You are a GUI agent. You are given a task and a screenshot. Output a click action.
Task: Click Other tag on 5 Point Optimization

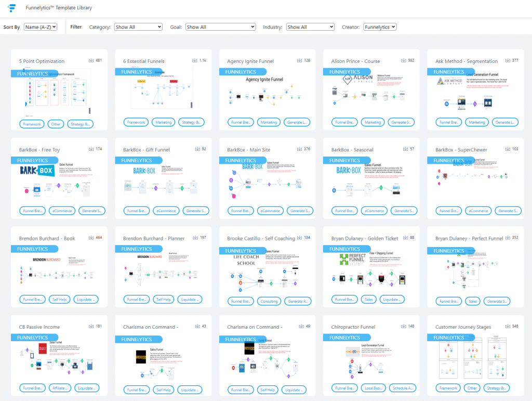[x=56, y=124]
